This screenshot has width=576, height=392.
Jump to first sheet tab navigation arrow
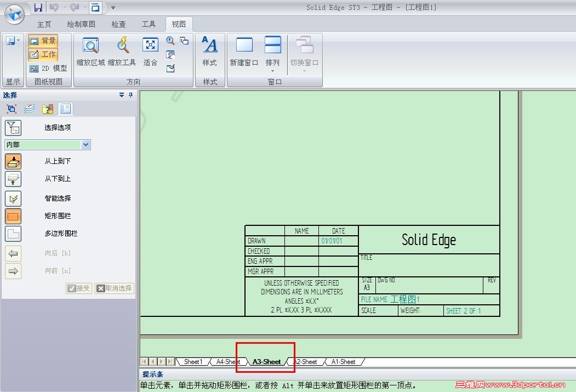click(x=144, y=361)
